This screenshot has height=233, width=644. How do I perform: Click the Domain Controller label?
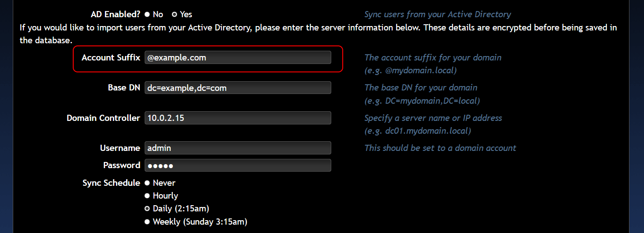pos(103,118)
